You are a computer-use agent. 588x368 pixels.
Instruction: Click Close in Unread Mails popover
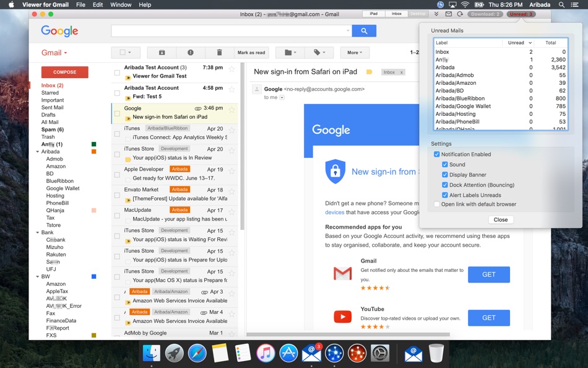[501, 220]
